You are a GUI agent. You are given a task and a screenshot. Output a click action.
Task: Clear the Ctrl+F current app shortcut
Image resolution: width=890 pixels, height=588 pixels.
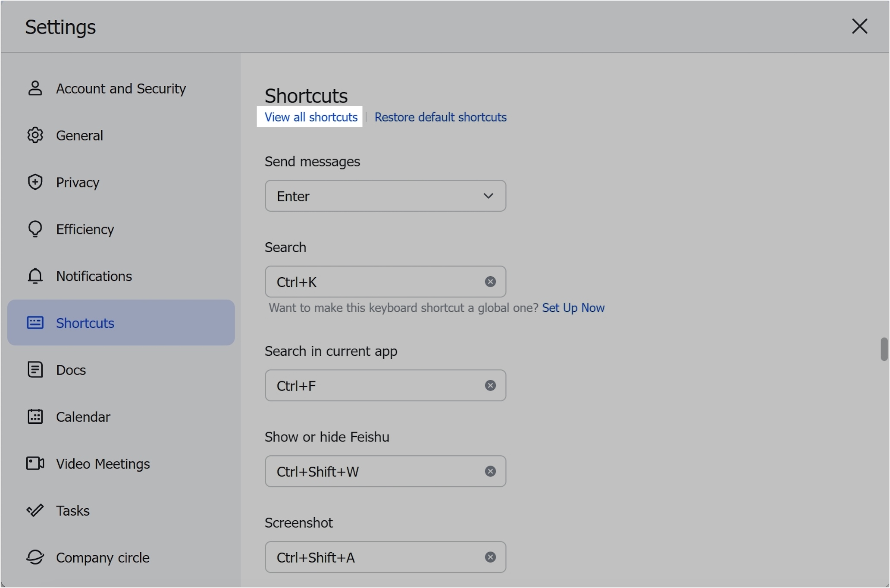coord(490,385)
